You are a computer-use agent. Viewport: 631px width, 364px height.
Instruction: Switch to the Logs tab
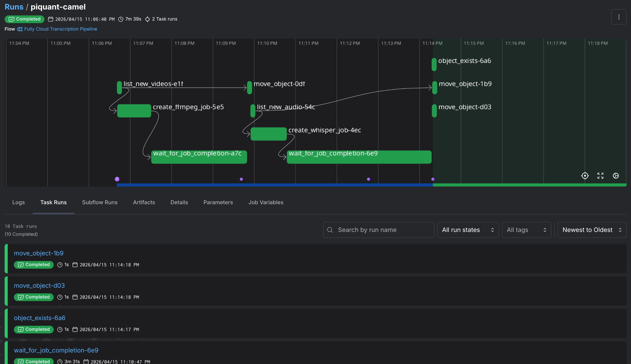tap(18, 202)
